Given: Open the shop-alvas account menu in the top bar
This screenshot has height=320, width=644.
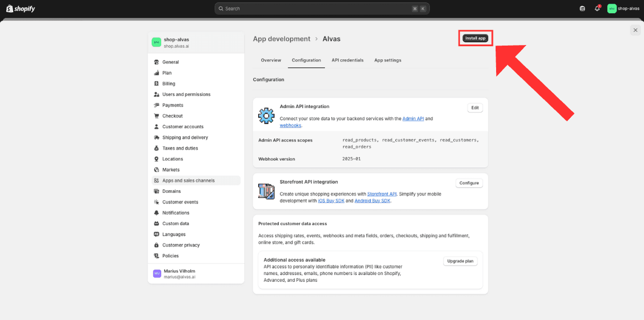Looking at the screenshot, I should coord(623,8).
